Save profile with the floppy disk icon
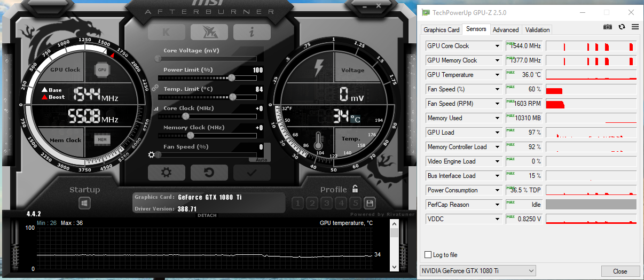 (x=370, y=203)
